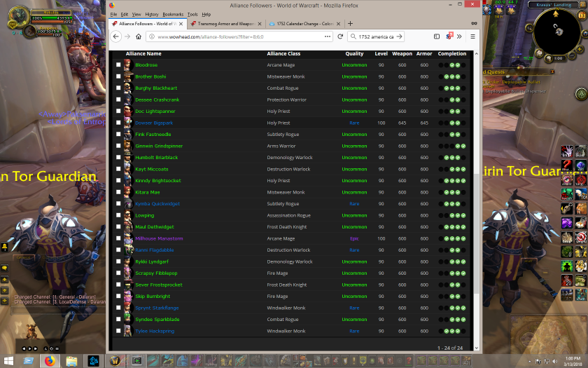Click Kitara Mae portrait icon
588x368 pixels.
(x=128, y=192)
